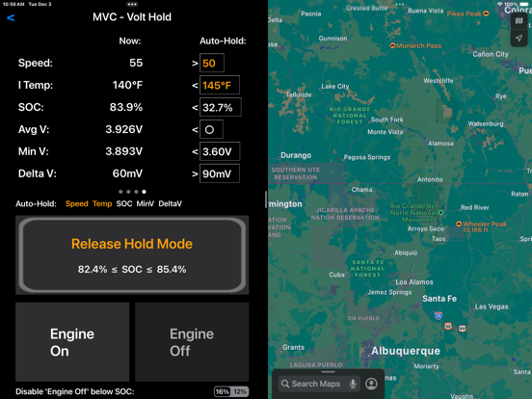This screenshot has width=532, height=399.
Task: Edit the Delta V threshold 90mV
Action: [220, 173]
